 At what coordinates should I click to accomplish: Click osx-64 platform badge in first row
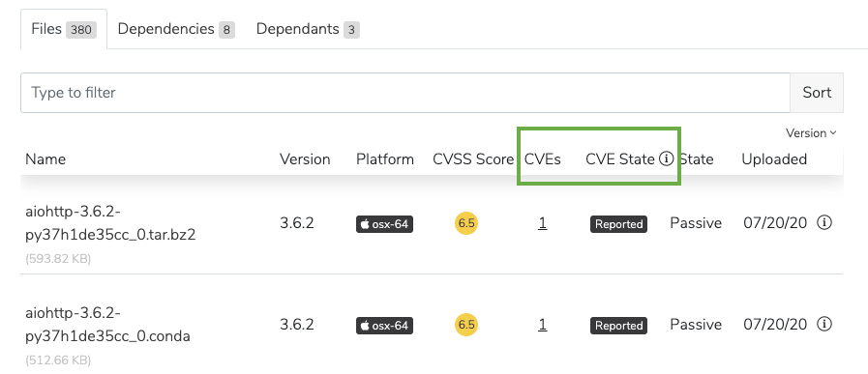[385, 224]
